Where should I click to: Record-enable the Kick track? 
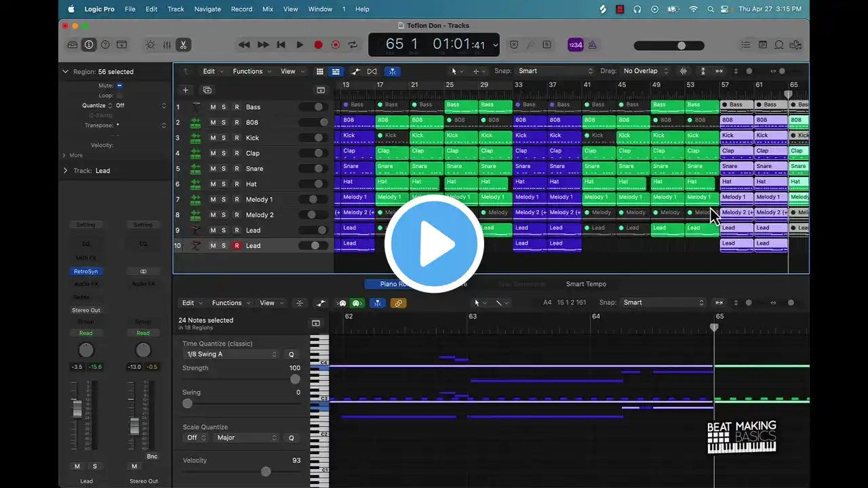click(x=237, y=138)
